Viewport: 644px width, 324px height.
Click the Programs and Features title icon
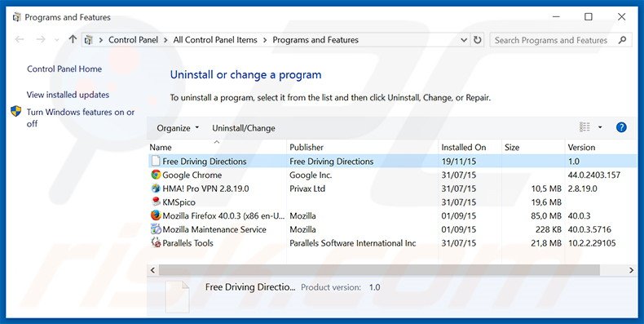(16, 17)
